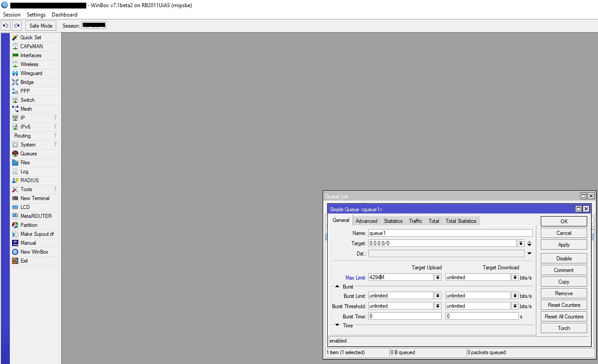Click the Apply button
This screenshot has width=598, height=364.
(564, 245)
